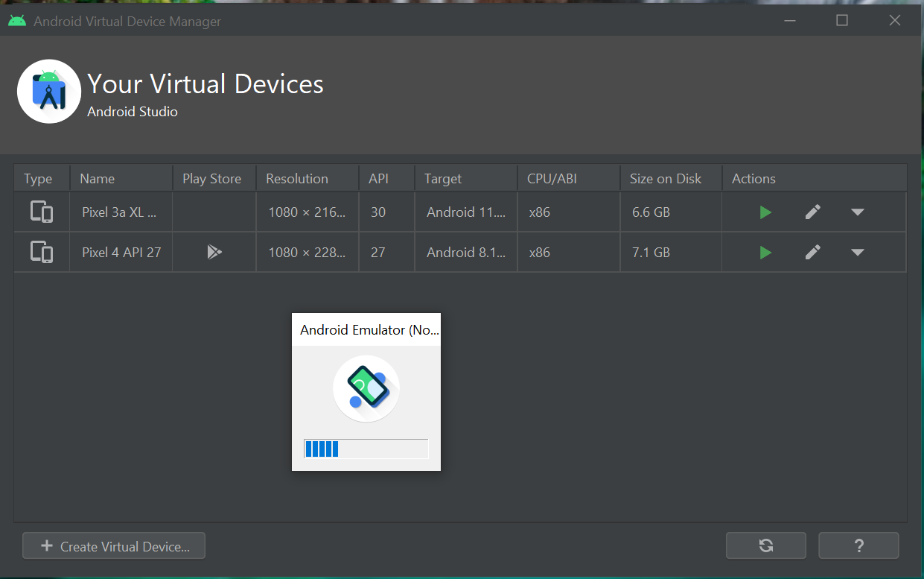Click the Actions column header

[815, 179]
